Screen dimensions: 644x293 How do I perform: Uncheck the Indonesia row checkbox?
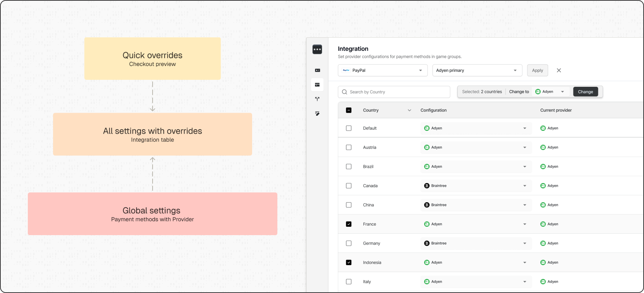coord(349,263)
